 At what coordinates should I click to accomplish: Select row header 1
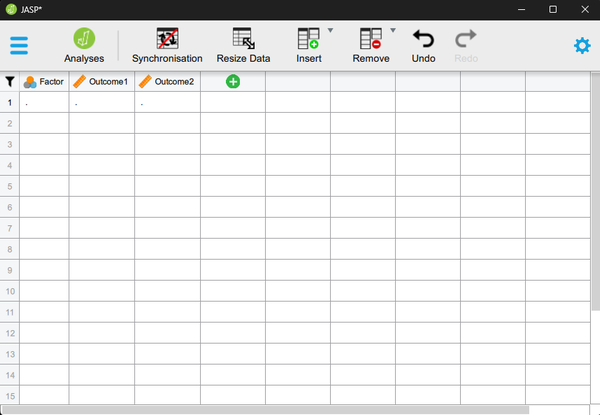pyautogui.click(x=10, y=102)
